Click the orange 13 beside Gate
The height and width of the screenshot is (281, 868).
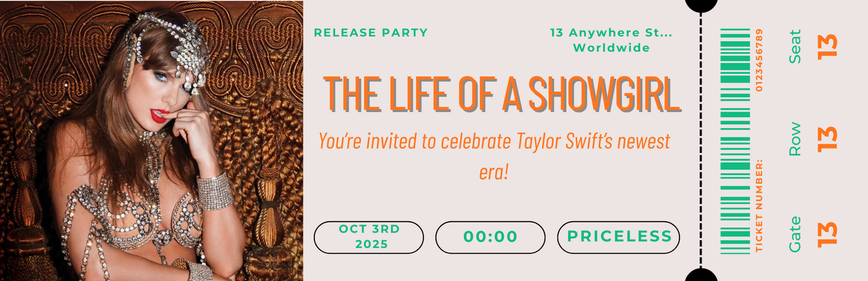827,233
